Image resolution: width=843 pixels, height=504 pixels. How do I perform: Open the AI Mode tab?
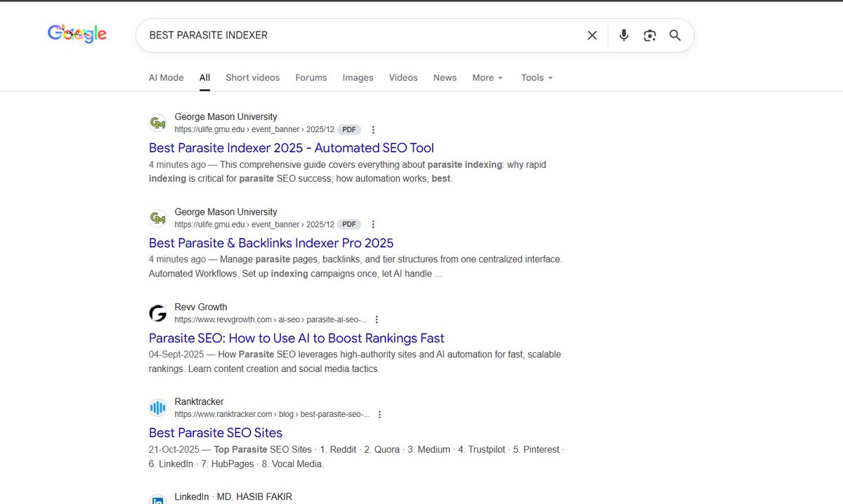pos(166,78)
